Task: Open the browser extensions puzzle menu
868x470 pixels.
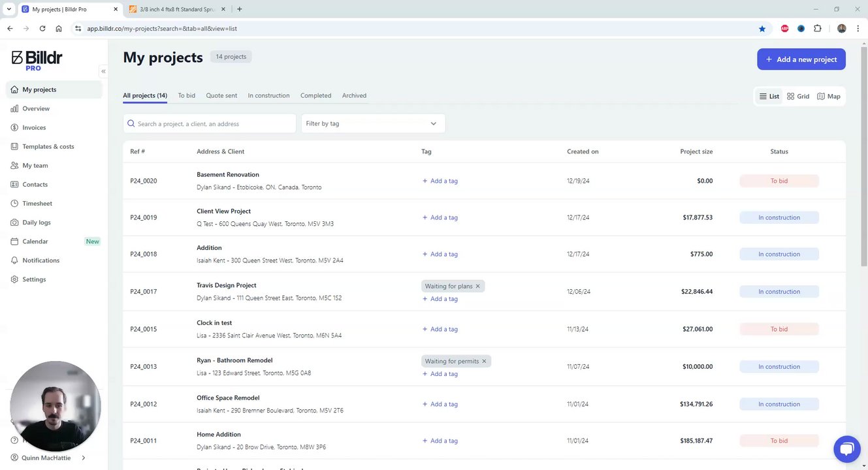Action: [818, 29]
